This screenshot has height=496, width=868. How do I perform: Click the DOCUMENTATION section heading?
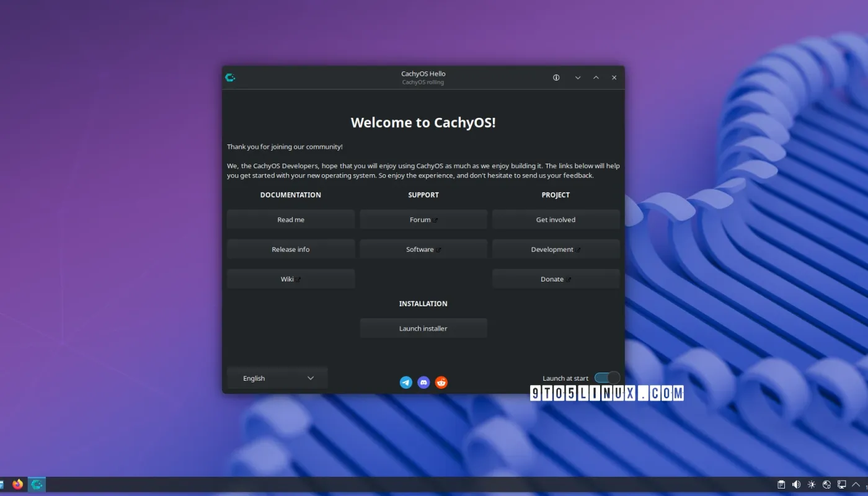[291, 195]
